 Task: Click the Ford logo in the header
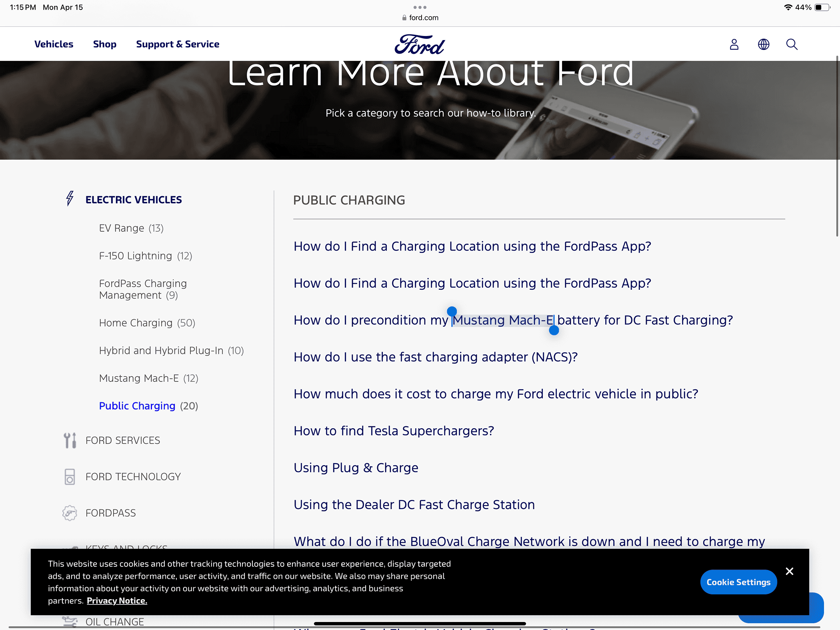coord(420,44)
